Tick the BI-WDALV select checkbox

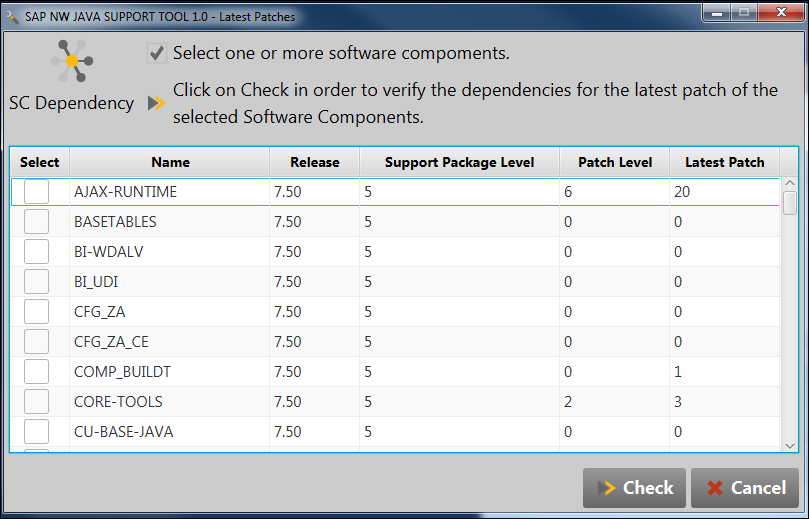tap(37, 251)
